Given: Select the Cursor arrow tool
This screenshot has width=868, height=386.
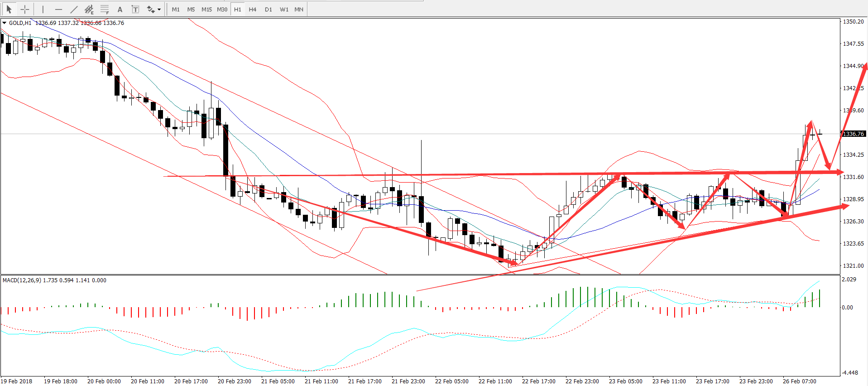Looking at the screenshot, I should [9, 9].
